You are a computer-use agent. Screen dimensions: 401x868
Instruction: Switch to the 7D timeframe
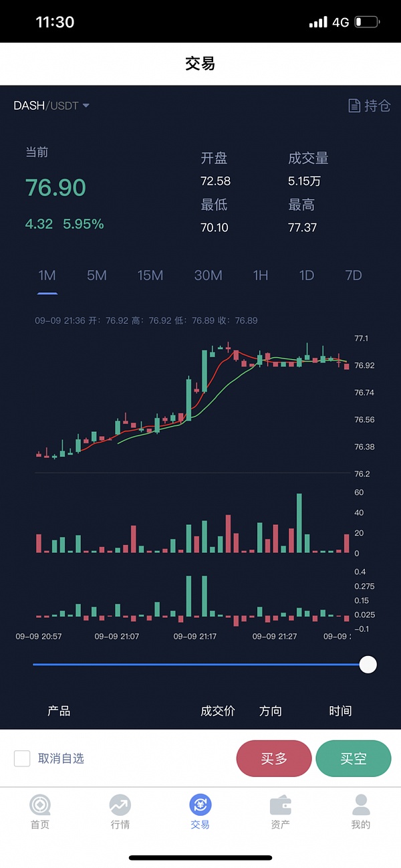[x=354, y=276]
